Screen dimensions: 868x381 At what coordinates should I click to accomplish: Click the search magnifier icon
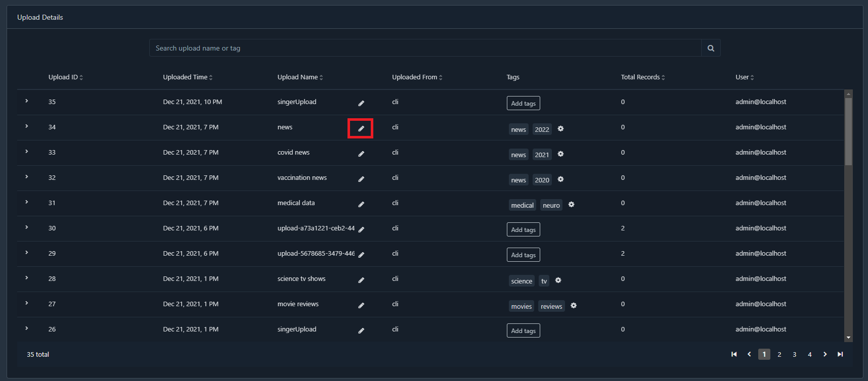click(x=711, y=48)
